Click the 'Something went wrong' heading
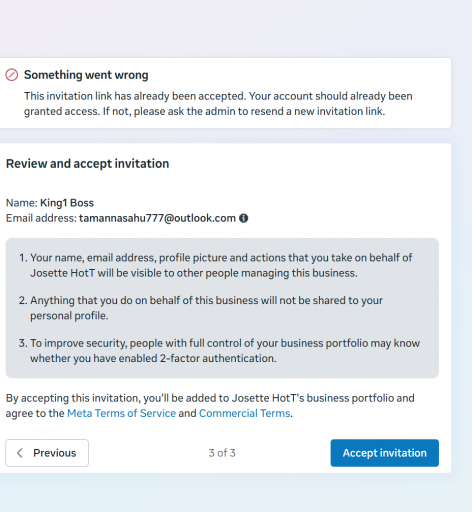 point(86,75)
